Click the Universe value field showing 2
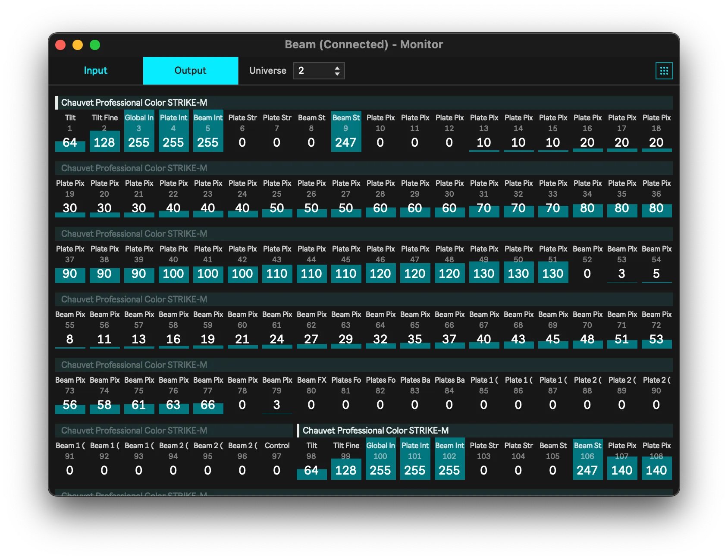 click(x=319, y=71)
